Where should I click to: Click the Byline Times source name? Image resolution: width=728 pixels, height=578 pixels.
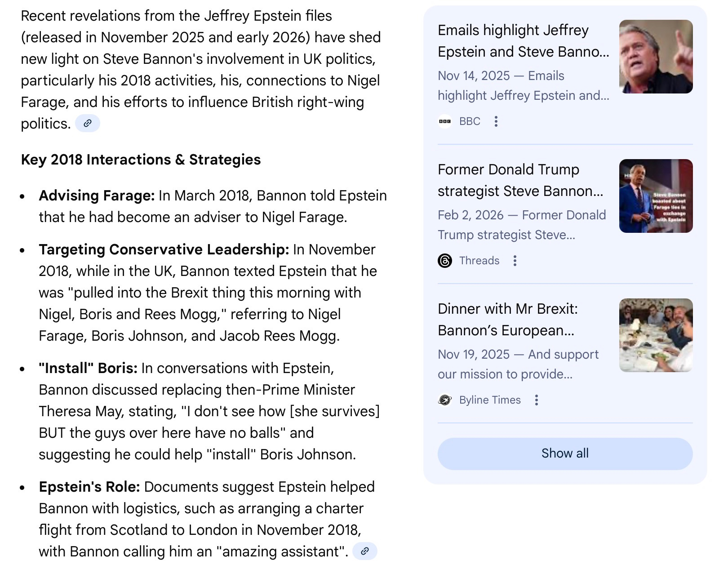(490, 400)
